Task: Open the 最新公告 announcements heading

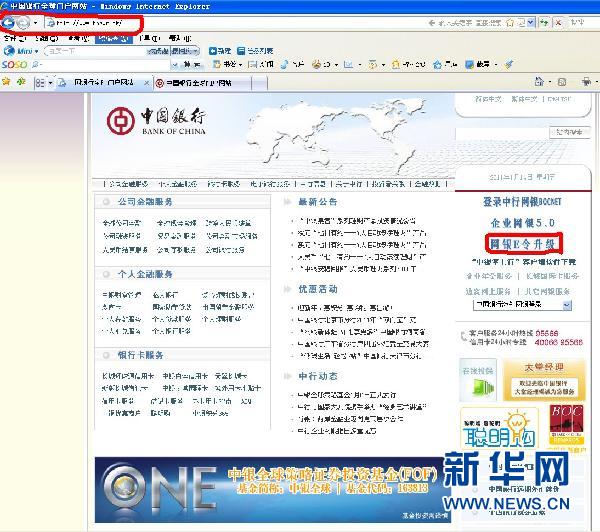Action: [318, 202]
